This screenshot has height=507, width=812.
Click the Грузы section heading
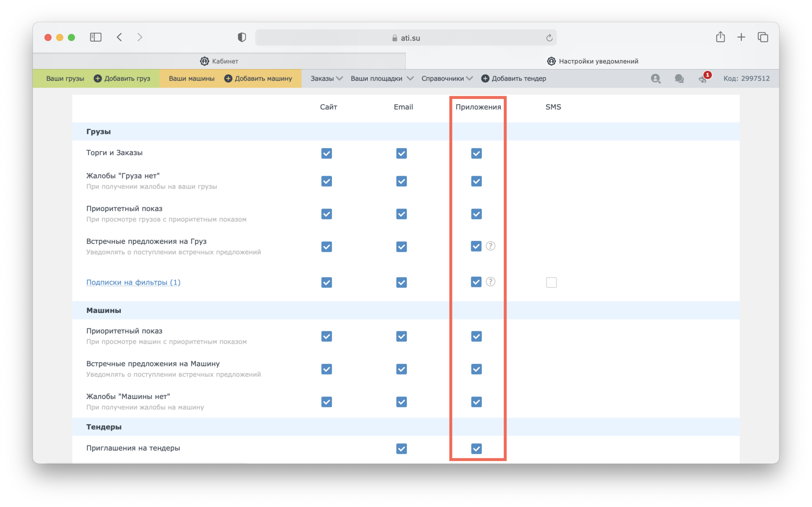pyautogui.click(x=99, y=132)
